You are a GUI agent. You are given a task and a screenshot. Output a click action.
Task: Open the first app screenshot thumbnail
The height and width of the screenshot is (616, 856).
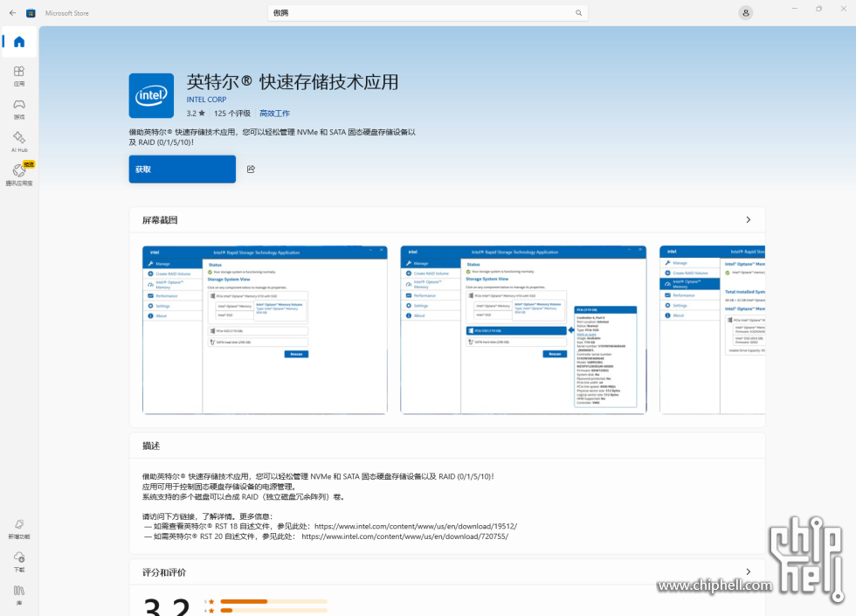265,330
